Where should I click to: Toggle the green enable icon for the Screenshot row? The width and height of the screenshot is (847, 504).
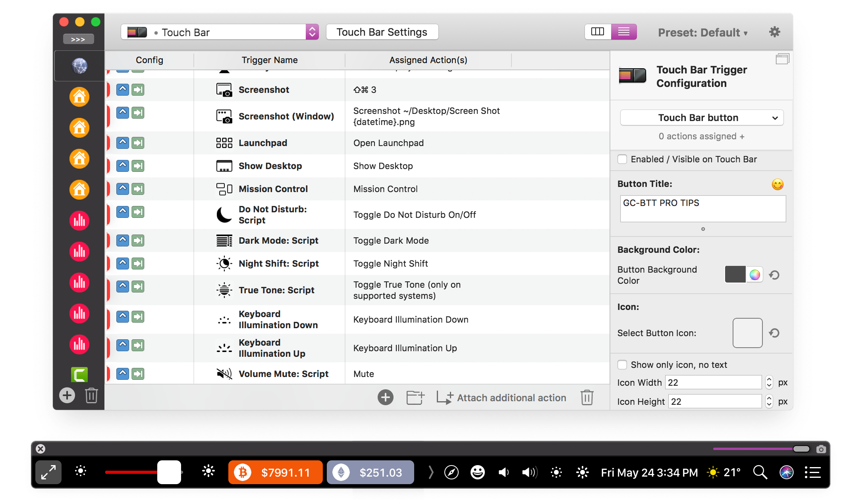138,90
